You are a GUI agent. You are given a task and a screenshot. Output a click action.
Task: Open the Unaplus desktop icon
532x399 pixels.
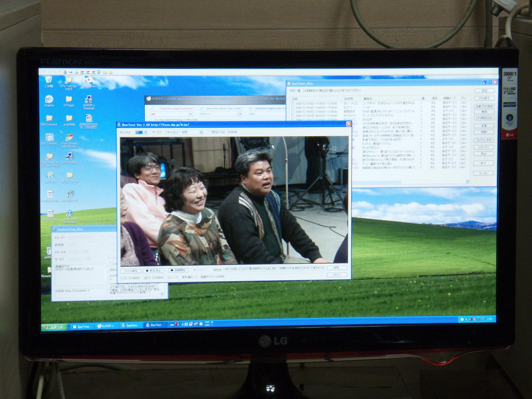tap(49, 101)
